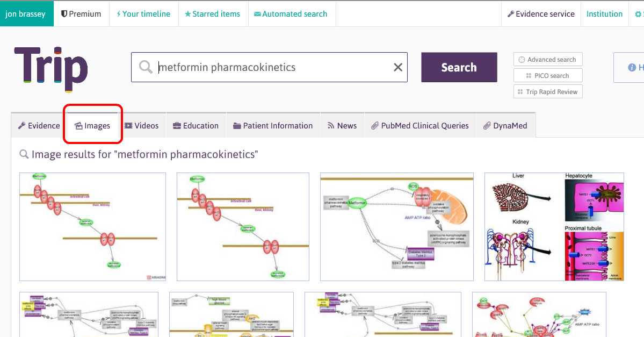This screenshot has height=337, width=644.
Task: Open Advanced search
Action: (x=548, y=60)
